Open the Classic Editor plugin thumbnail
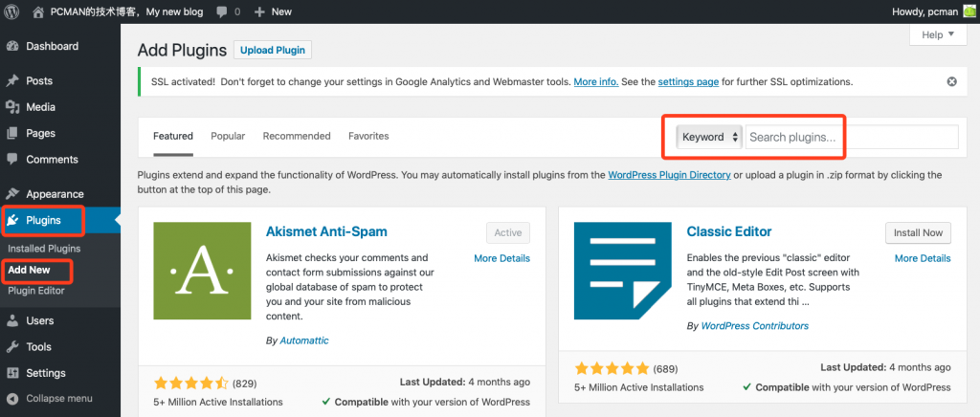 click(x=623, y=271)
